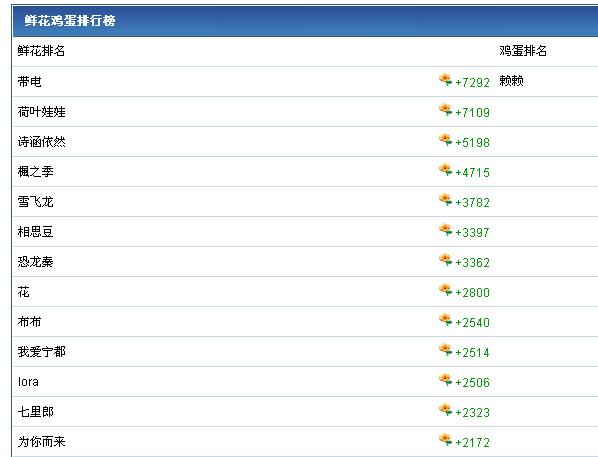The width and height of the screenshot is (598, 457).
Task: Click the +4715 flower count
Action: pos(473,172)
